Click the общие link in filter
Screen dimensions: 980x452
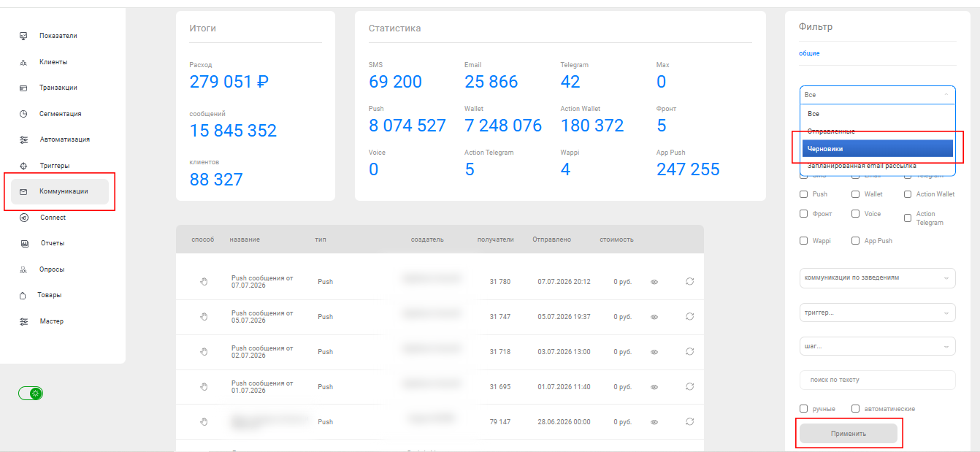[809, 53]
